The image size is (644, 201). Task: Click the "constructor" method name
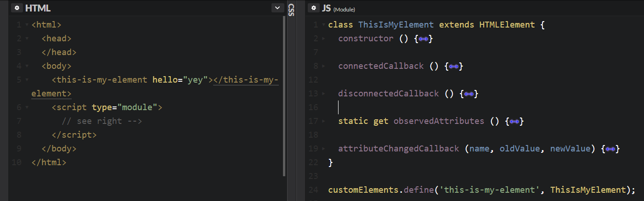point(366,39)
